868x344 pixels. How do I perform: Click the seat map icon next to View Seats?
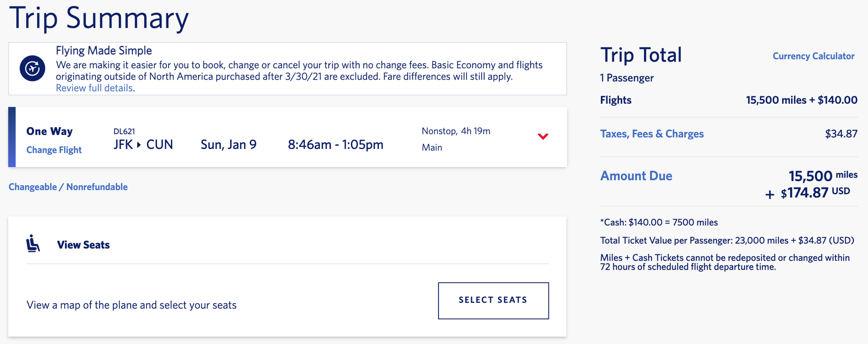point(33,244)
